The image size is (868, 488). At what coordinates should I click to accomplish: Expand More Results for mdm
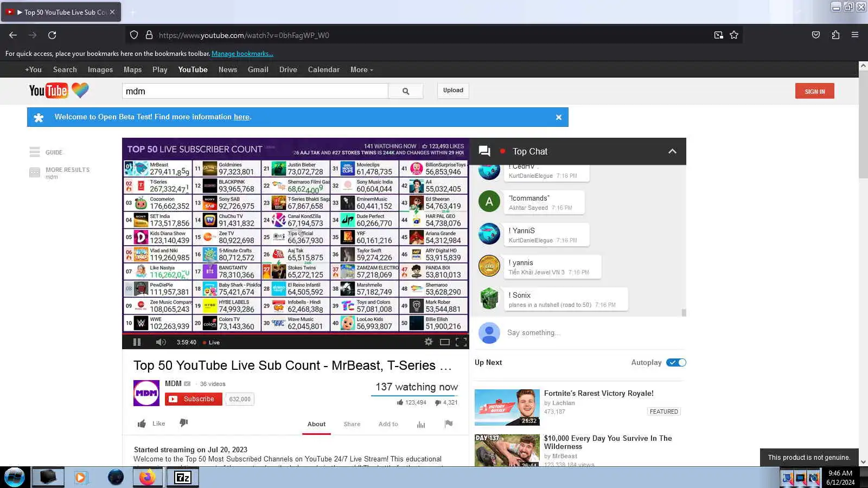tap(67, 170)
